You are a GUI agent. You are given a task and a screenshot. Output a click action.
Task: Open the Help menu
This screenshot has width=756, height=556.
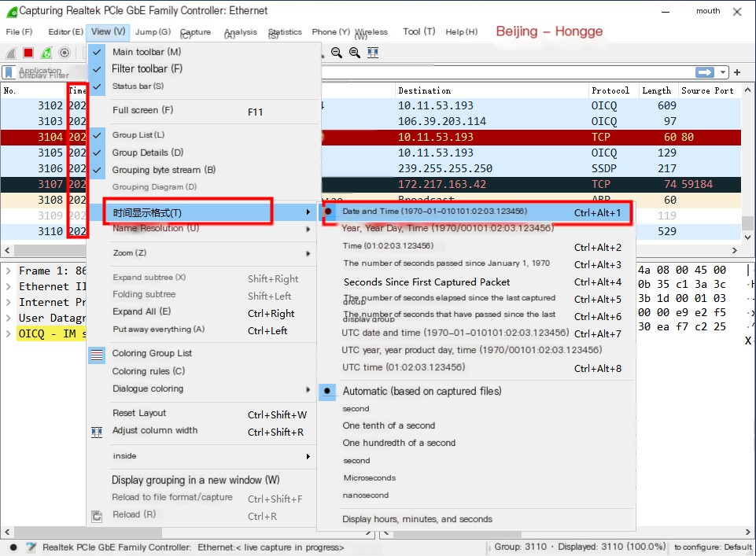pos(462,31)
